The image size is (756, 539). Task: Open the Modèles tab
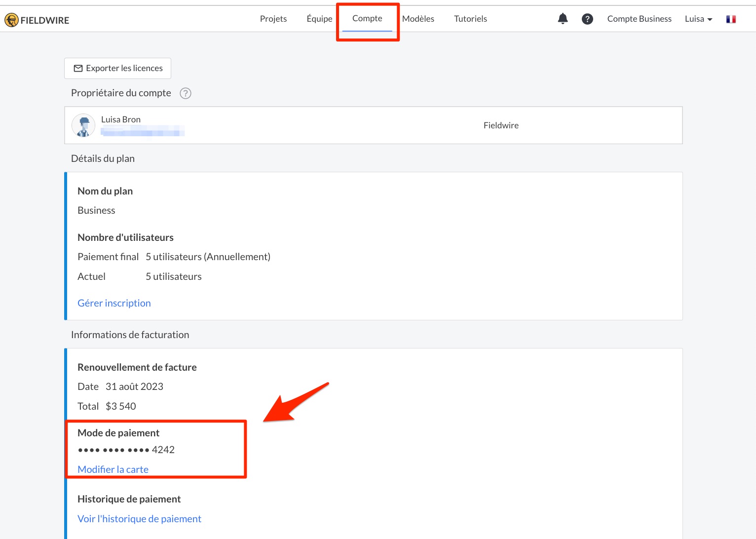[418, 19]
